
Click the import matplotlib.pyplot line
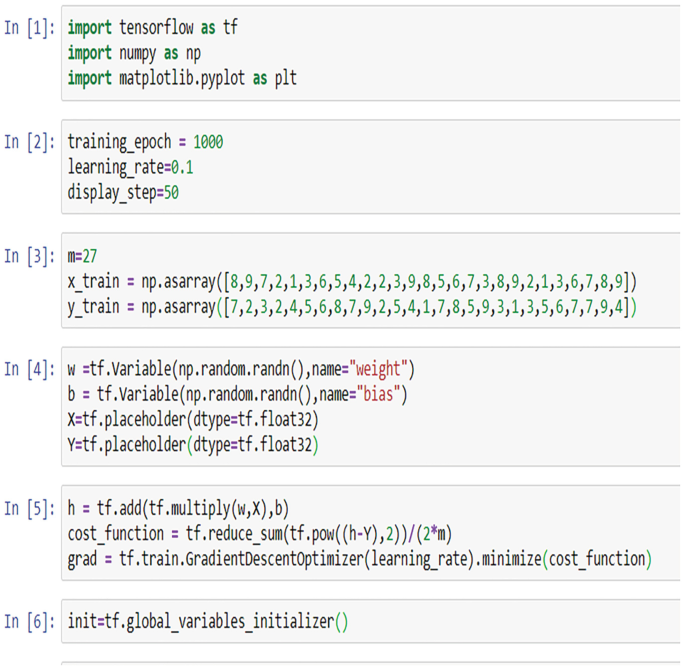pos(182,77)
